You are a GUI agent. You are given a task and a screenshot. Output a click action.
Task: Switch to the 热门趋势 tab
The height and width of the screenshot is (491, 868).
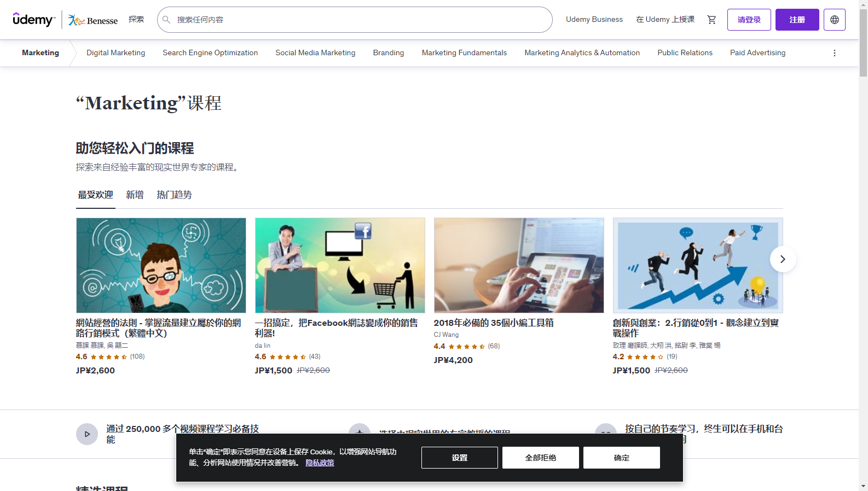pos(174,195)
